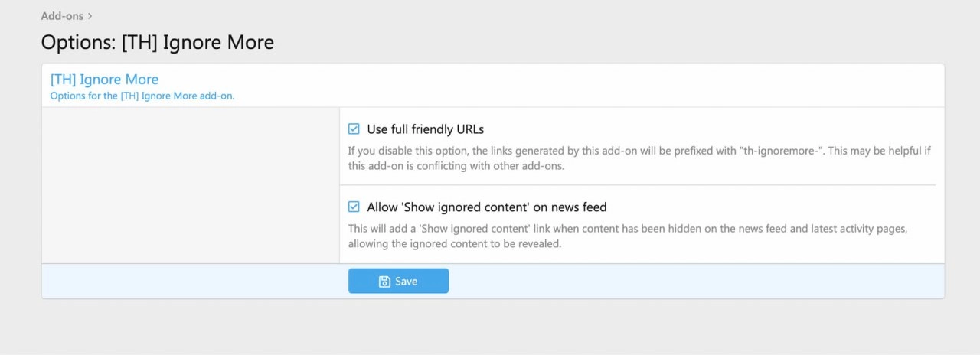Click the 'Options for the [TH] Ignore More add-on' subtitle
This screenshot has height=355, width=980.
pyautogui.click(x=142, y=96)
